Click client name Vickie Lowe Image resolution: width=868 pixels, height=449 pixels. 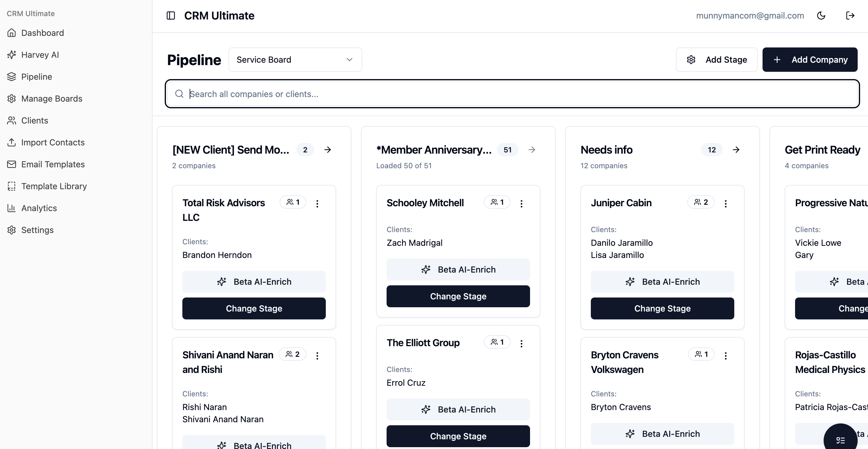[x=818, y=243]
